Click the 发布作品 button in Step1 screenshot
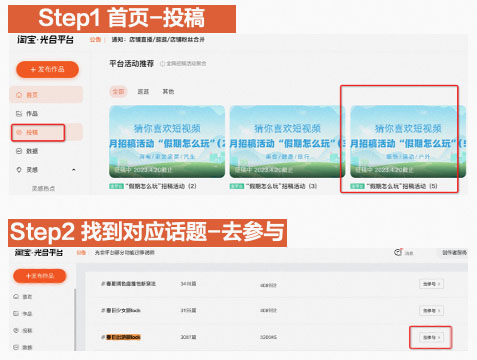477x360 pixels. 47,69
